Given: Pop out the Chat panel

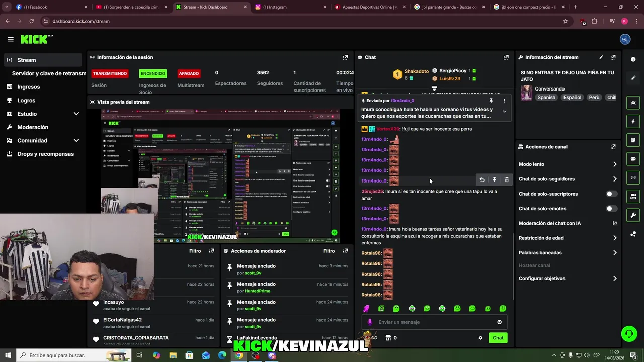Looking at the screenshot, I should pos(506,57).
